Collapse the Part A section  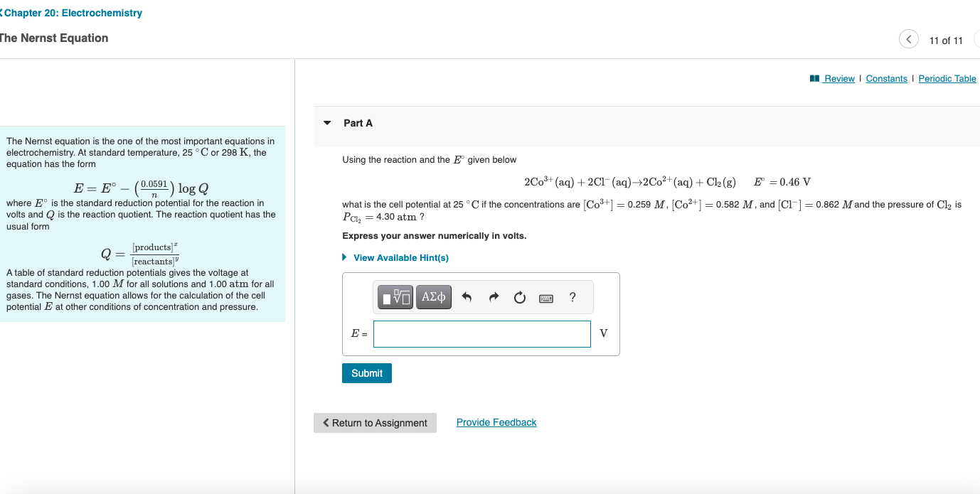327,122
